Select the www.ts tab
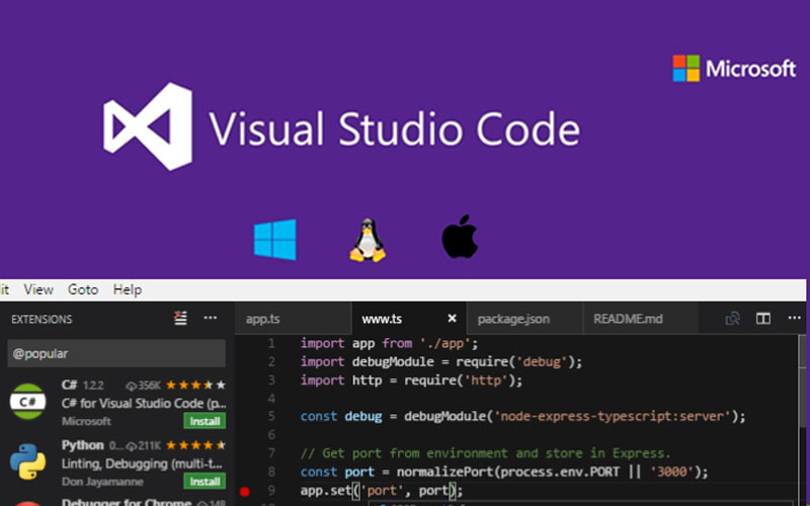810x506 pixels. click(382, 319)
